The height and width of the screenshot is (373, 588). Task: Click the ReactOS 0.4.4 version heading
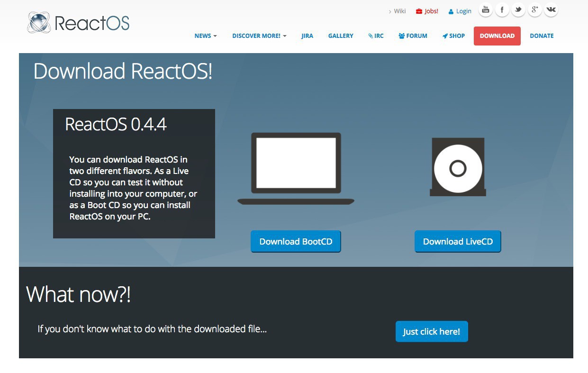tap(116, 124)
